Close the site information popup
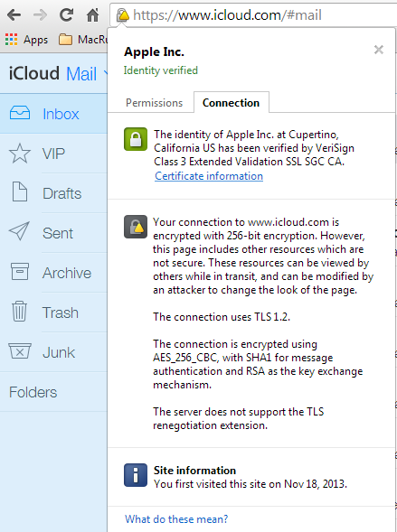The height and width of the screenshot is (532, 397). coord(379,50)
